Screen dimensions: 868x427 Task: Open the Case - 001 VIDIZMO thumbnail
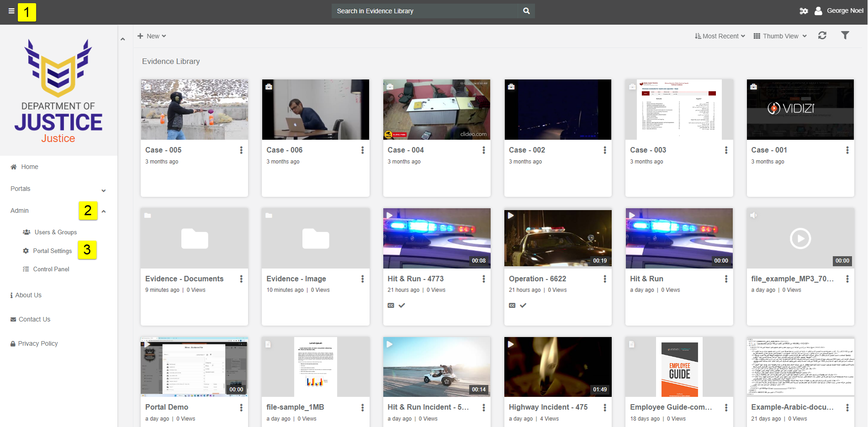click(800, 110)
